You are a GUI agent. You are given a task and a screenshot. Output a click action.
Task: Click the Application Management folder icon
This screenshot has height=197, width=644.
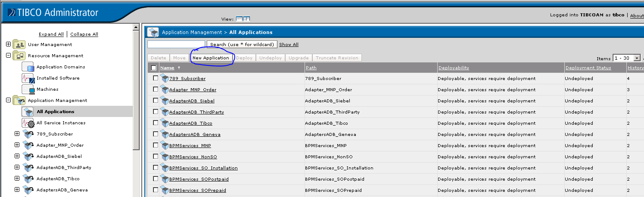point(19,101)
